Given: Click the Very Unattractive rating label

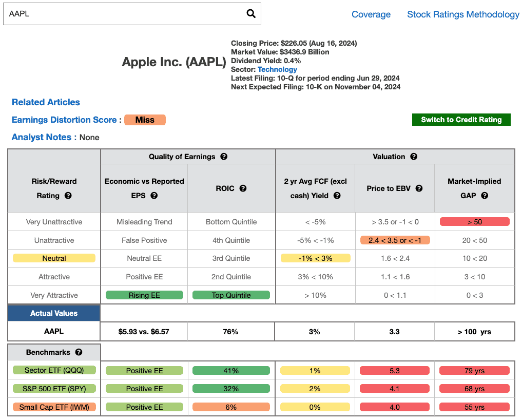Looking at the screenshot, I should [54, 222].
